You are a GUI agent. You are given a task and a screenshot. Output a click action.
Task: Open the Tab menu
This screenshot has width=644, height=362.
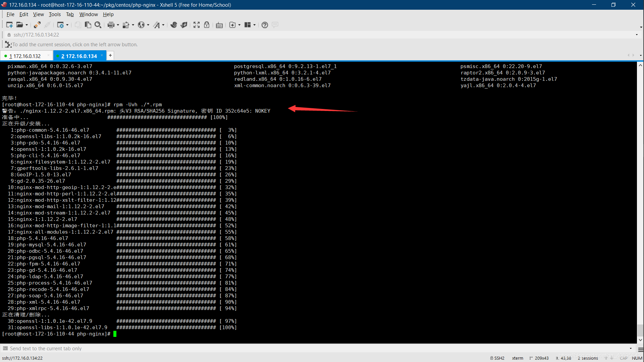[70, 14]
